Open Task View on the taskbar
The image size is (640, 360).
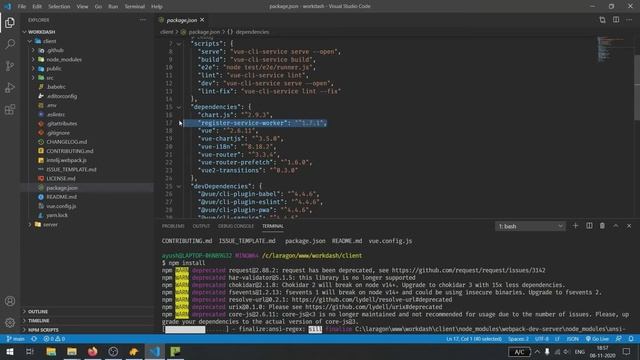[x=30, y=351]
